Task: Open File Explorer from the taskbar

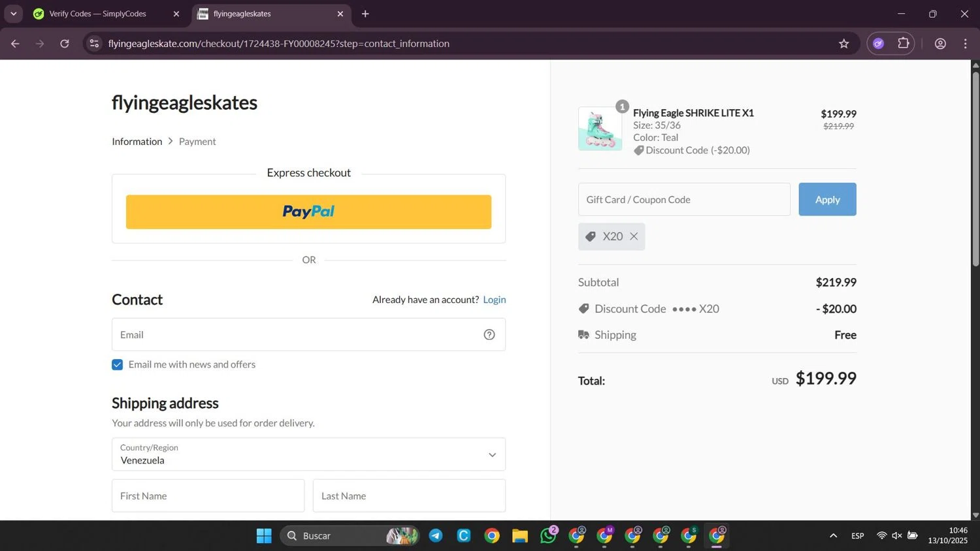Action: pos(520,536)
